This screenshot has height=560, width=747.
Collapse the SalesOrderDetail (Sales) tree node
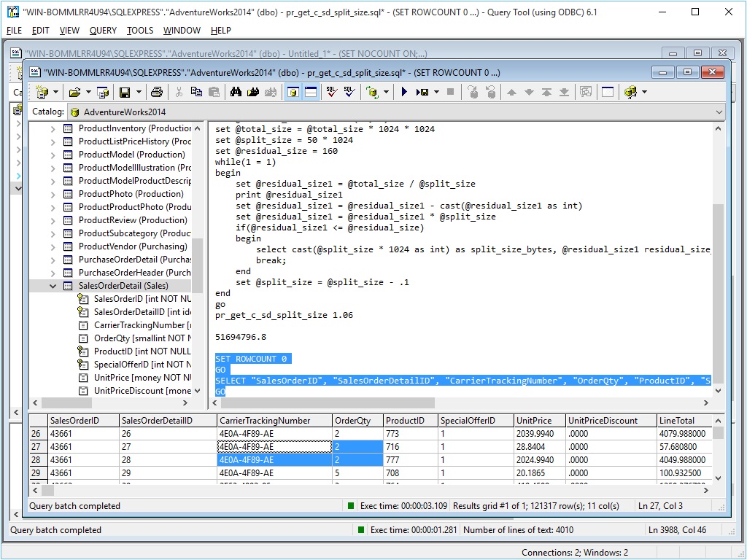tap(53, 286)
